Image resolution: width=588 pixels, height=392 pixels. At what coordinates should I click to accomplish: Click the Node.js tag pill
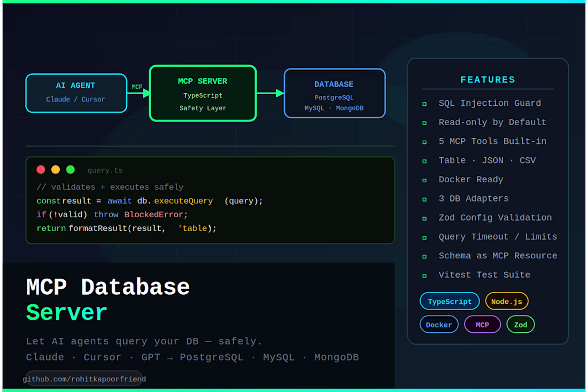click(x=507, y=301)
